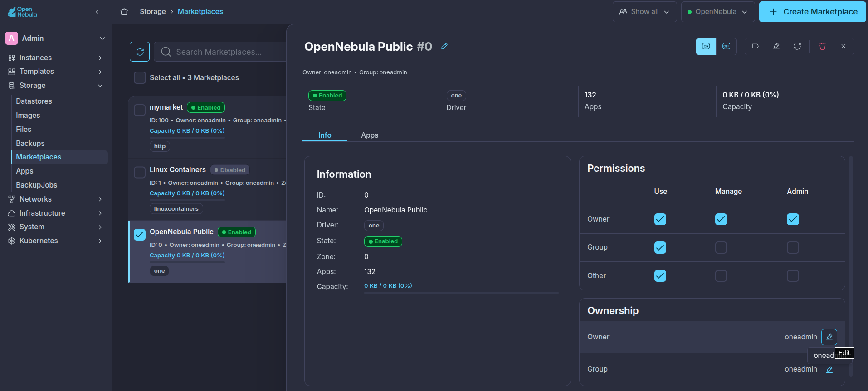Toggle Owner Manage permission
868x391 pixels.
pos(721,219)
